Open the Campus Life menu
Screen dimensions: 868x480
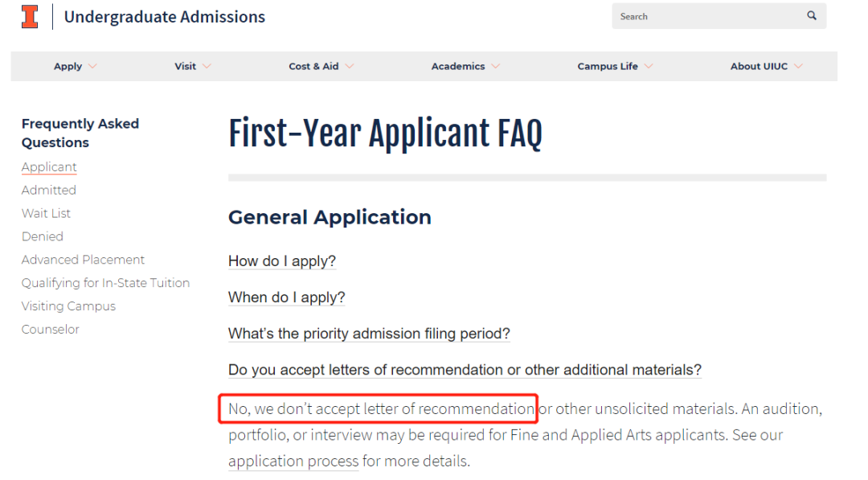point(615,67)
